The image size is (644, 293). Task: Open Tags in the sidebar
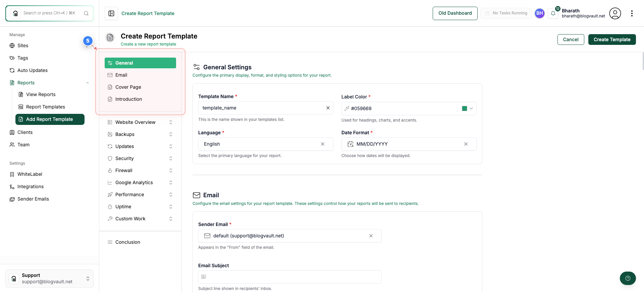point(23,58)
